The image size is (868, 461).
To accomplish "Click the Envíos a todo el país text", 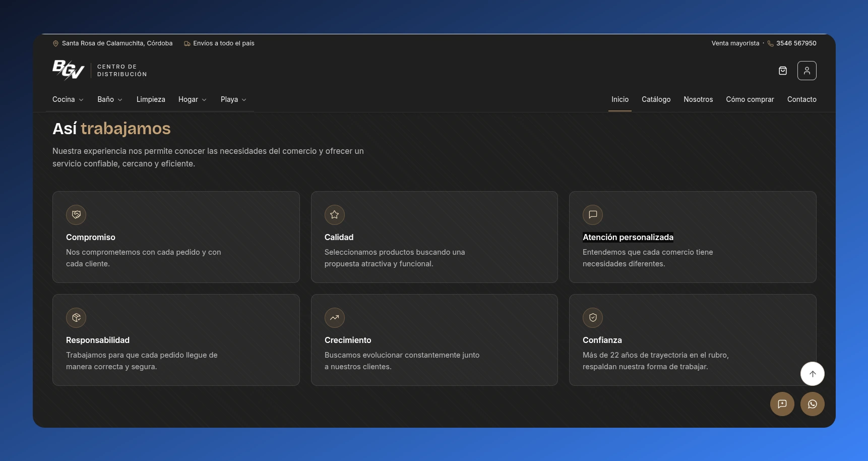I will [x=224, y=43].
